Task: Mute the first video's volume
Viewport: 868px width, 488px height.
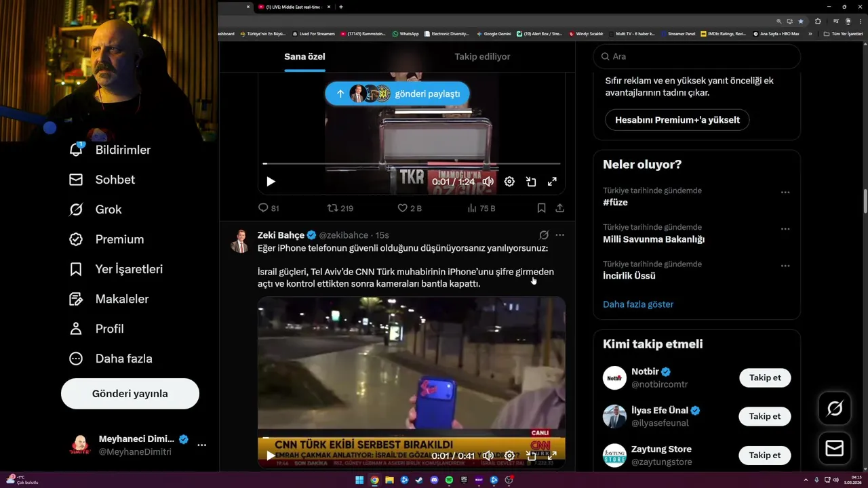Action: [488, 182]
